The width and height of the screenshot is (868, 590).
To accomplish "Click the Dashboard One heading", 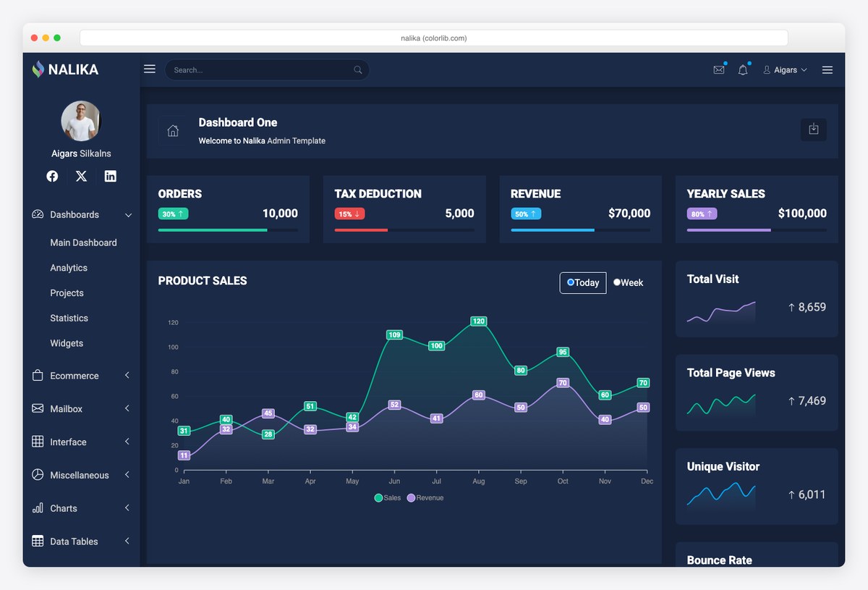I will 238,122.
